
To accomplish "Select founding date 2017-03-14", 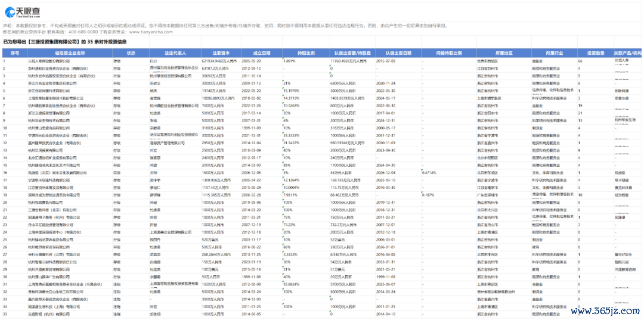I will (252, 113).
